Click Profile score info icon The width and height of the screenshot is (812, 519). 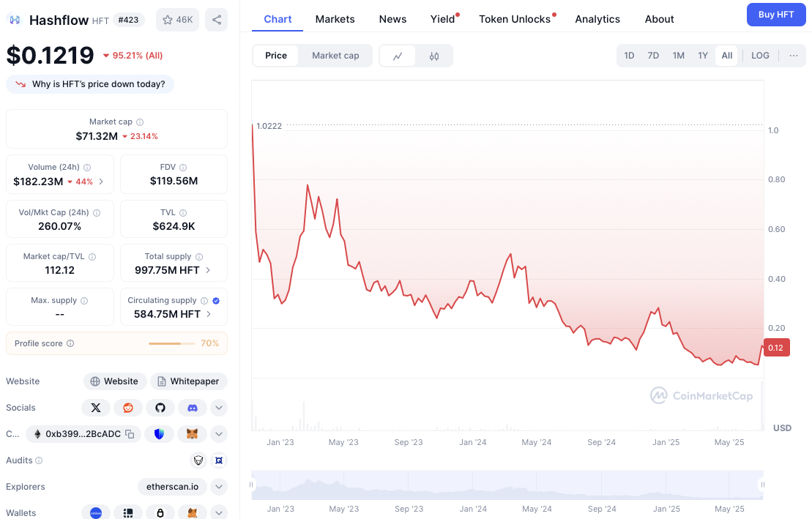[70, 343]
